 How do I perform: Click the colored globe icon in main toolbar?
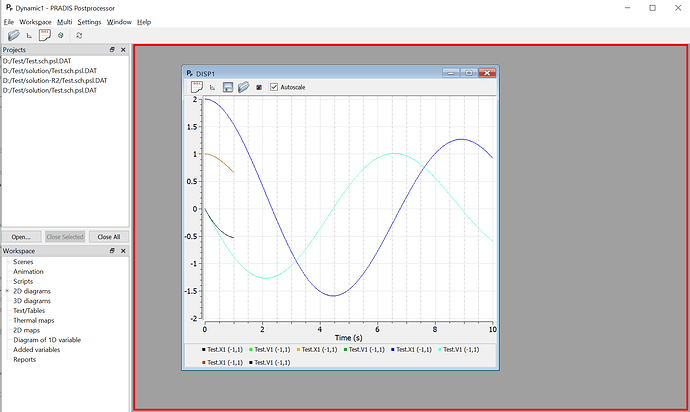pyautogui.click(x=61, y=35)
